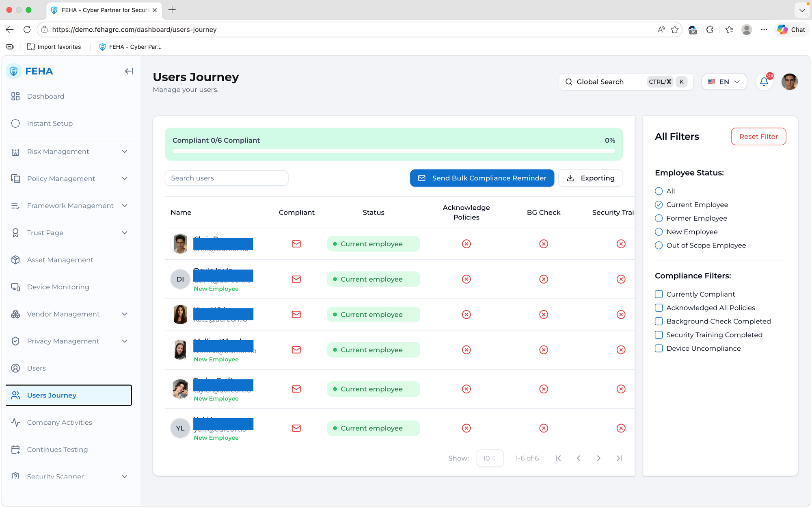The width and height of the screenshot is (812, 508).
Task: Open the Show rows-per-page selector
Action: point(490,458)
